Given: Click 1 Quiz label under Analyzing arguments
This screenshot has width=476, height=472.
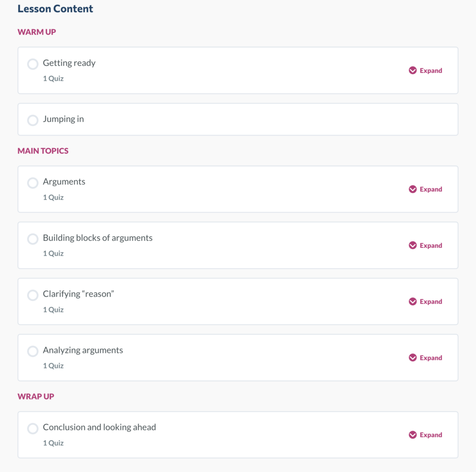Looking at the screenshot, I should click(x=53, y=366).
